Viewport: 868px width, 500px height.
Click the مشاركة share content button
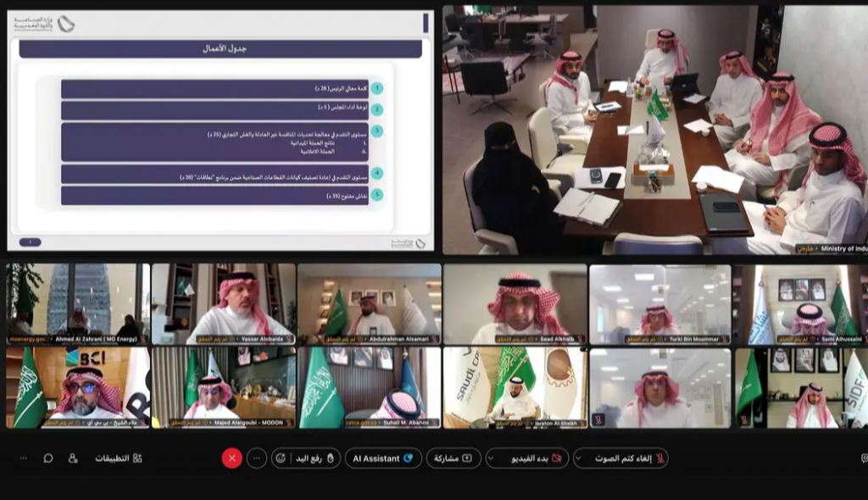pos(453,458)
